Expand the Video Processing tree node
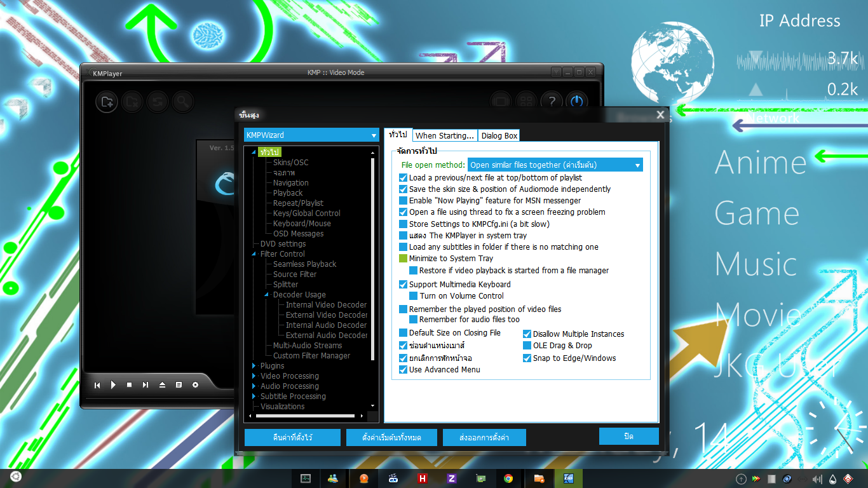The image size is (868, 488). click(254, 376)
